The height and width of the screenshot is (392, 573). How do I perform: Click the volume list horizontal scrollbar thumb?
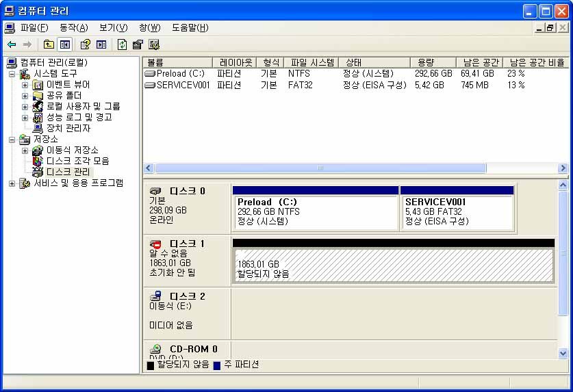(320, 168)
